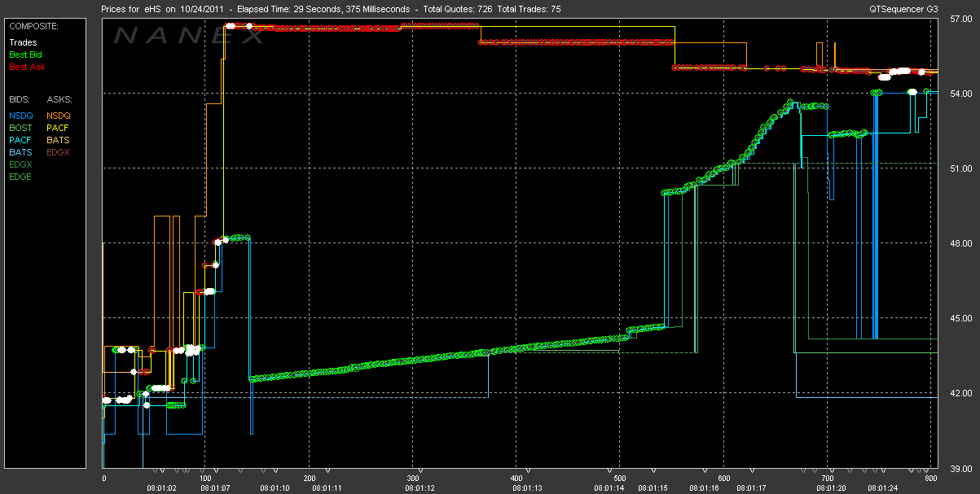Image resolution: width=980 pixels, height=494 pixels.
Task: Click the 100 tick on the sequence axis
Action: 206,479
